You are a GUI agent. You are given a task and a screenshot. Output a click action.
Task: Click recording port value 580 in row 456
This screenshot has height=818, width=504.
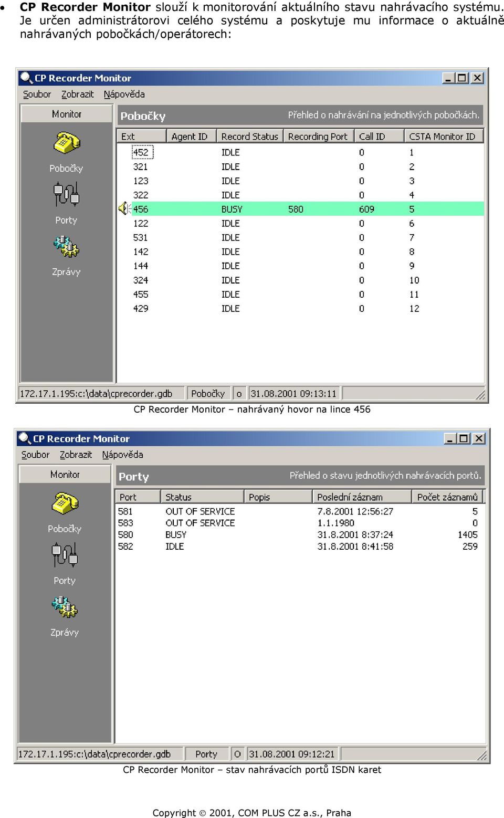[x=296, y=209]
